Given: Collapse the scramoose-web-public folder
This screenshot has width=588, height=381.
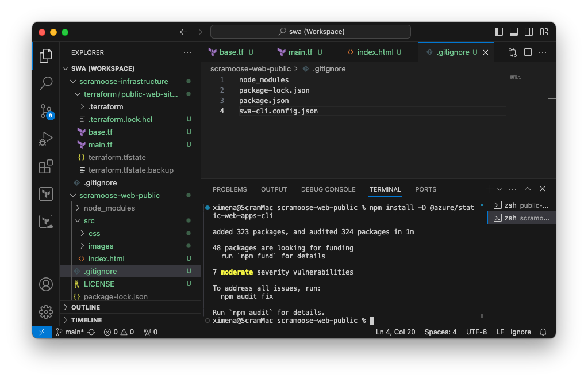Looking at the screenshot, I should [130, 196].
